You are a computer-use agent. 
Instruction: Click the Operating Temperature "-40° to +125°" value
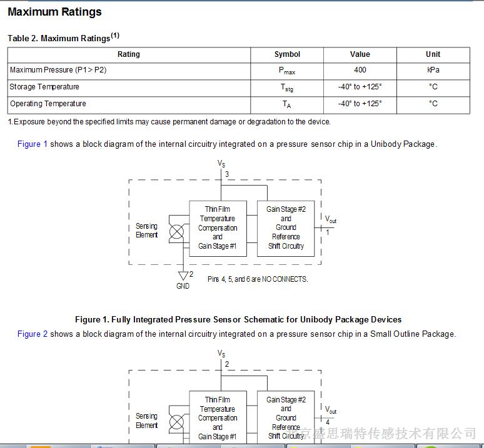point(360,104)
